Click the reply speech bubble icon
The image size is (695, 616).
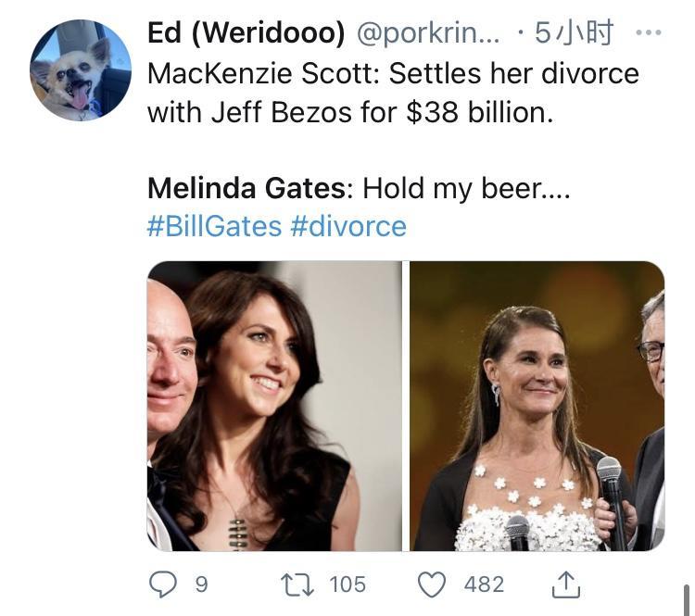pyautogui.click(x=162, y=584)
